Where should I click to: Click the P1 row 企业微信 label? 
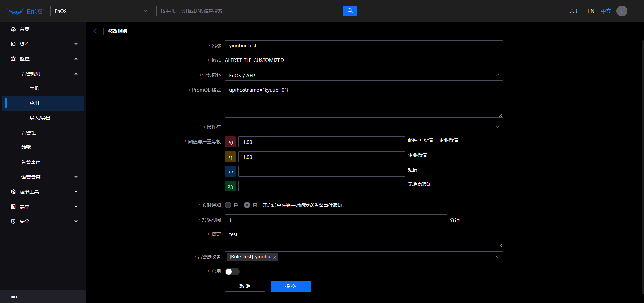[x=417, y=155]
